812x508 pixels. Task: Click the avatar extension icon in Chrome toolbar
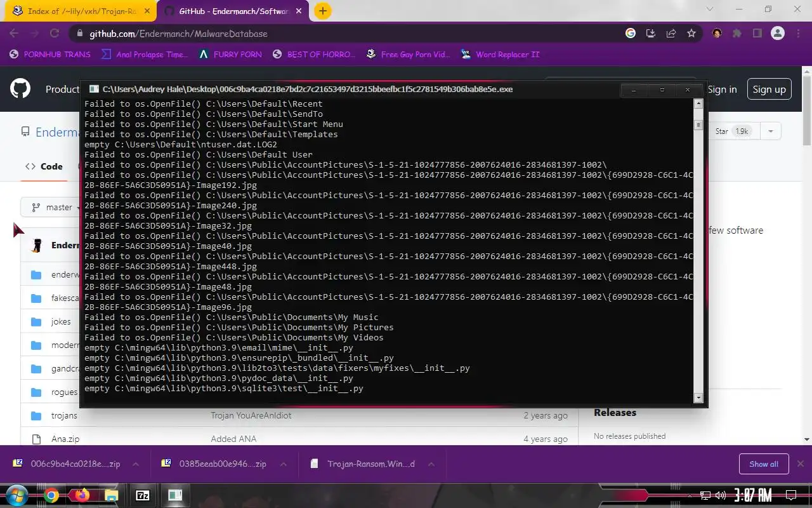tap(717, 34)
